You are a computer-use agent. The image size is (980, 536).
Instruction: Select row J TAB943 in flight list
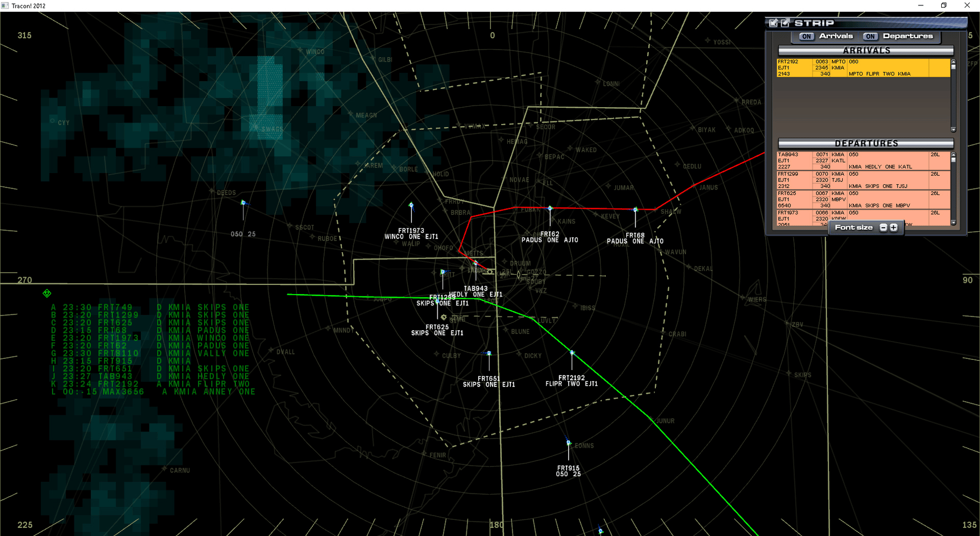pyautogui.click(x=150, y=376)
